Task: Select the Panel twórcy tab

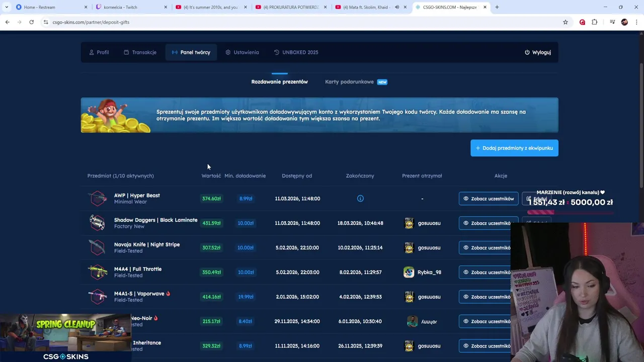Action: pos(191,52)
